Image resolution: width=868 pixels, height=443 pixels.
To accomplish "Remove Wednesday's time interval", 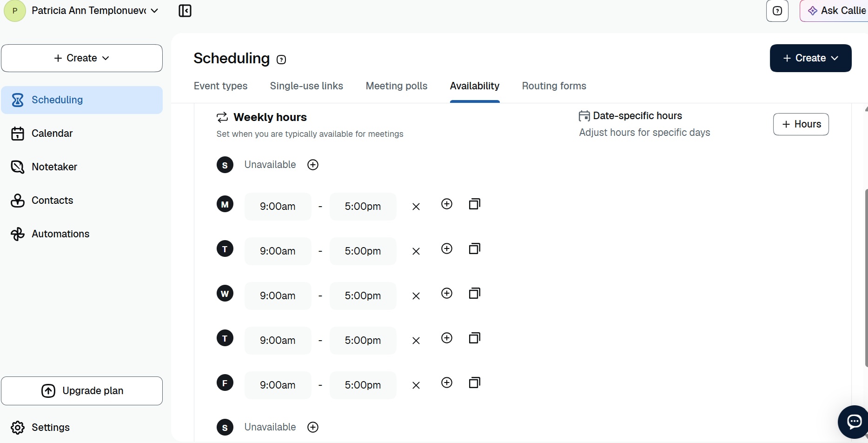I will [x=416, y=296].
